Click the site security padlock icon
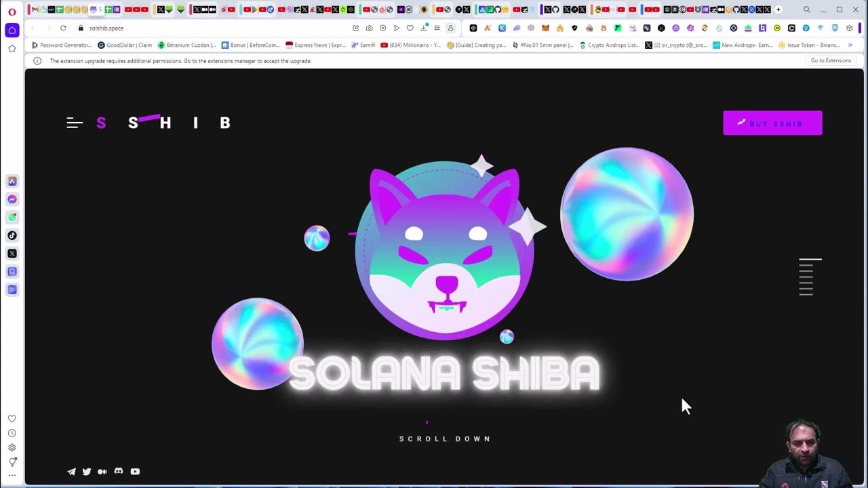This screenshot has height=488, width=868. pos(81,28)
